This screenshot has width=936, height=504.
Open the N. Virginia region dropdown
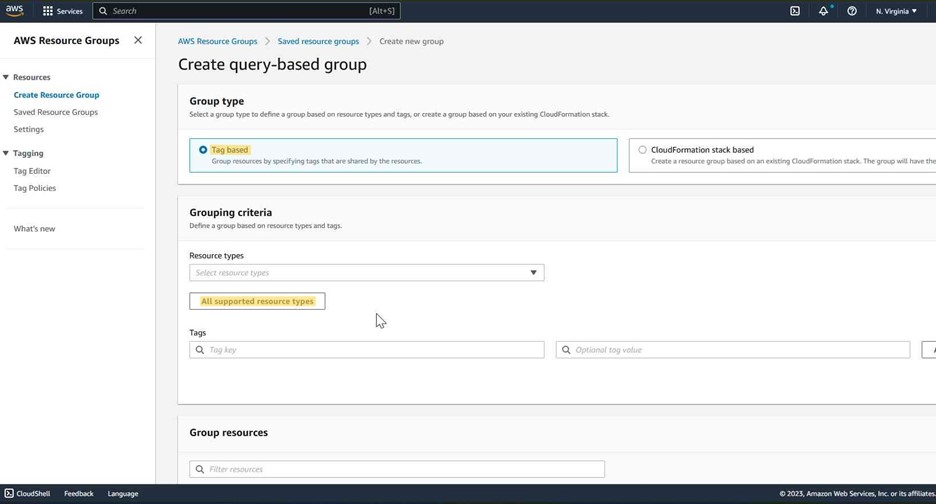tap(896, 11)
